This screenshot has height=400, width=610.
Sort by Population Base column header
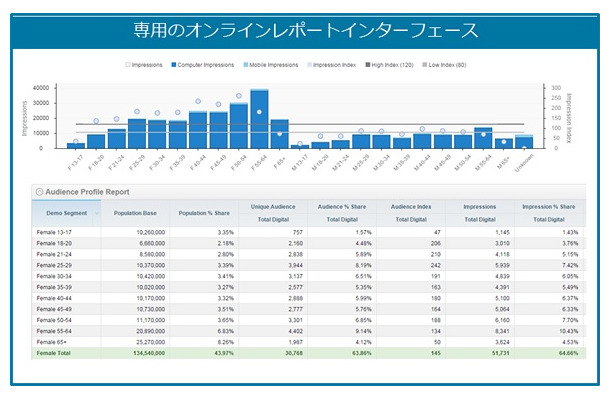[x=135, y=213]
